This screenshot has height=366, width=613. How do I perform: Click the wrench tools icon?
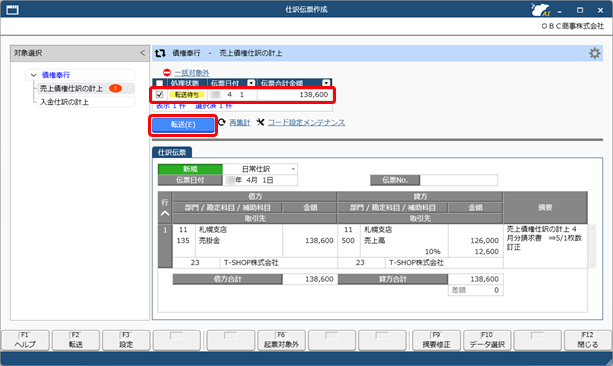coord(260,122)
